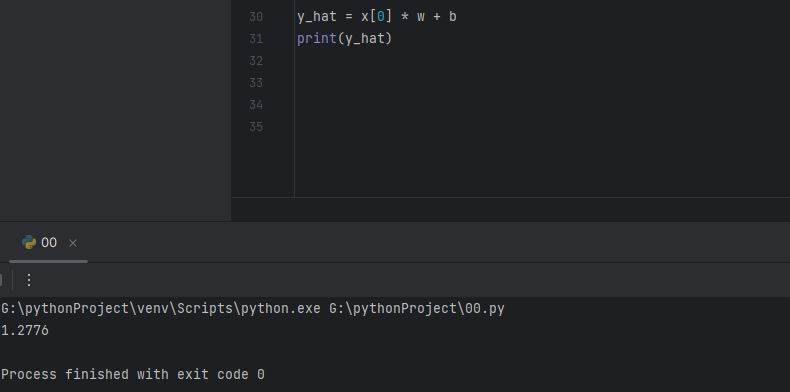Click the 1.2776 output value

25,331
